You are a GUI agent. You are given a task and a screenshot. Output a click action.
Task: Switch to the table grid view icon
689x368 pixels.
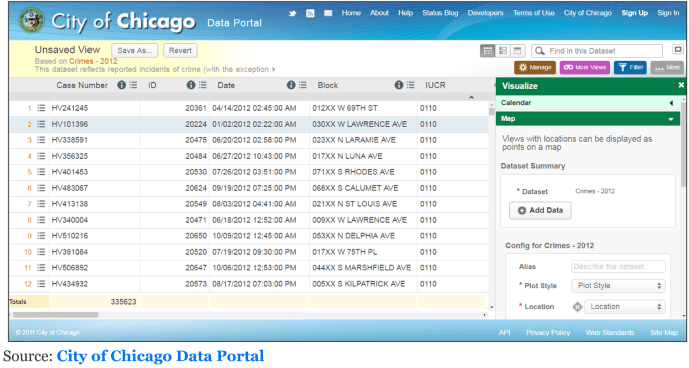[x=488, y=51]
